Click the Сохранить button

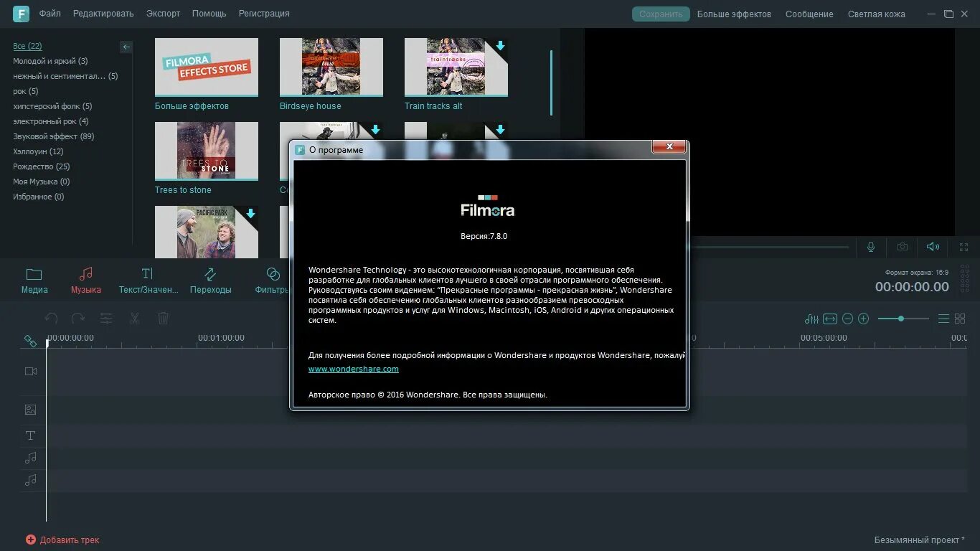[661, 14]
